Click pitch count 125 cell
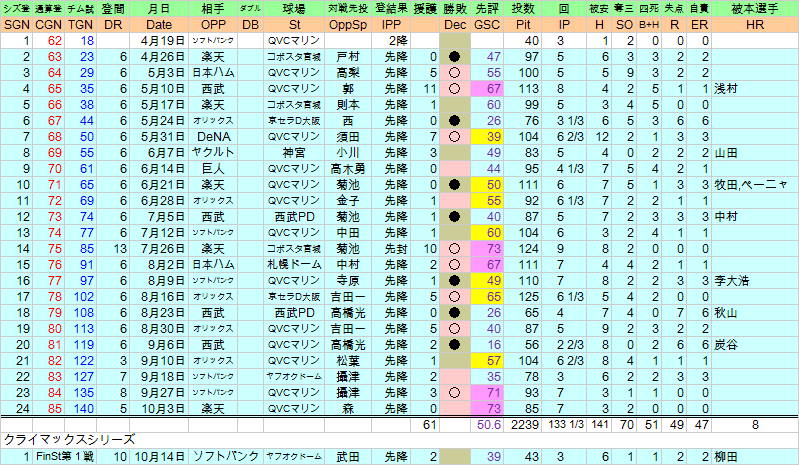This screenshot has width=799, height=465. pyautogui.click(x=522, y=297)
